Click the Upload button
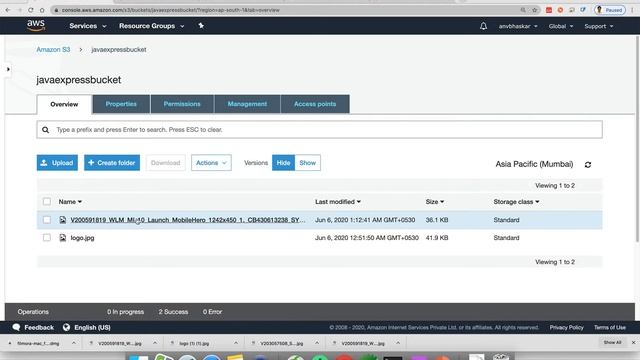The width and height of the screenshot is (640, 360). [x=57, y=162]
